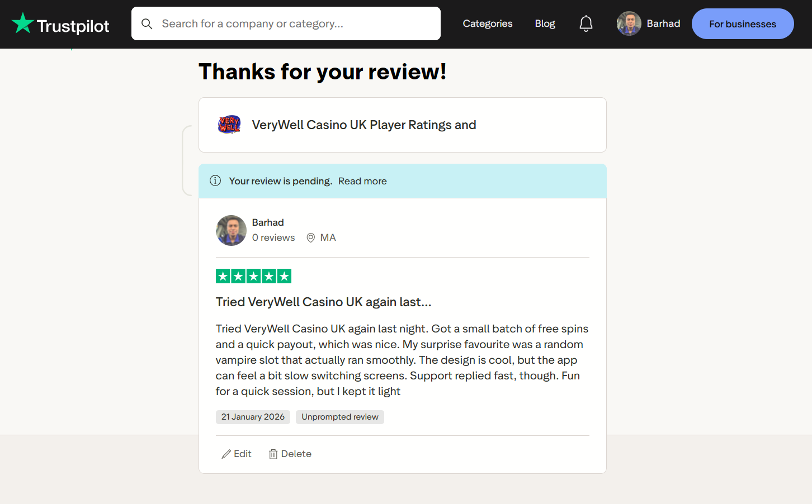Focus the company or category search field

(x=286, y=23)
